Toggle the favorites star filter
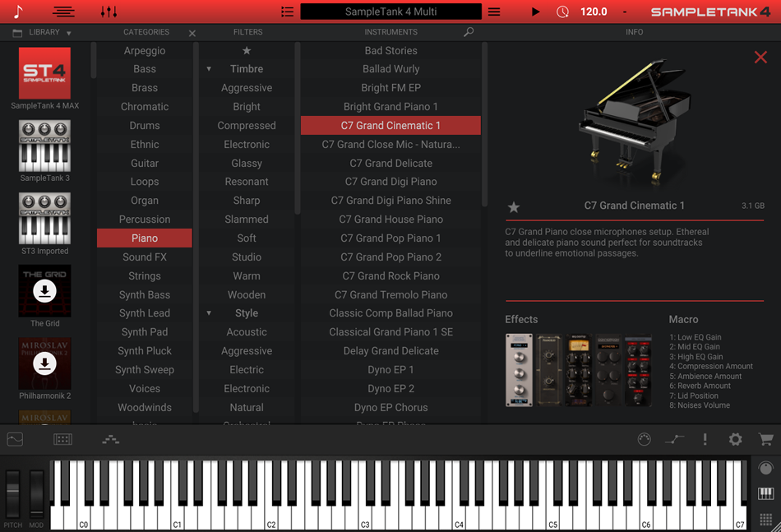The width and height of the screenshot is (781, 532). (x=247, y=51)
